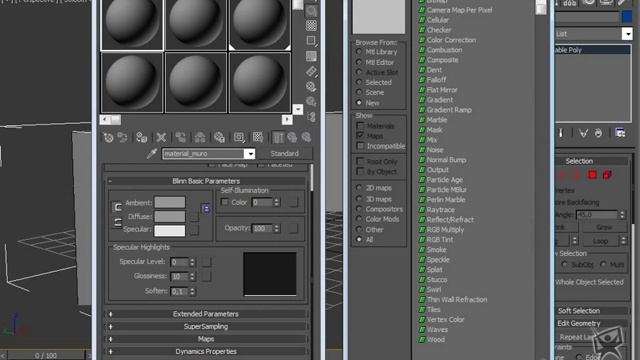Select Polygon sub-object red square icon
This screenshot has height=360, width=640.
coord(592,175)
